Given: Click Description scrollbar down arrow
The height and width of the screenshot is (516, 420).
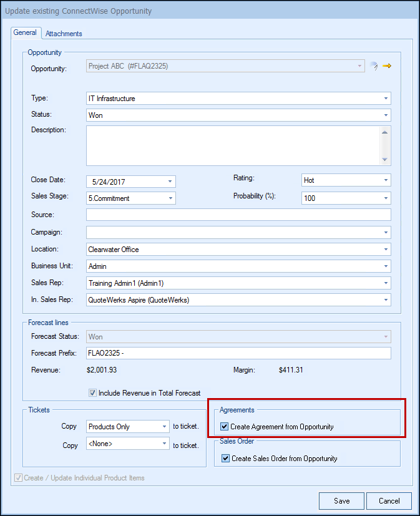Looking at the screenshot, I should point(386,160).
